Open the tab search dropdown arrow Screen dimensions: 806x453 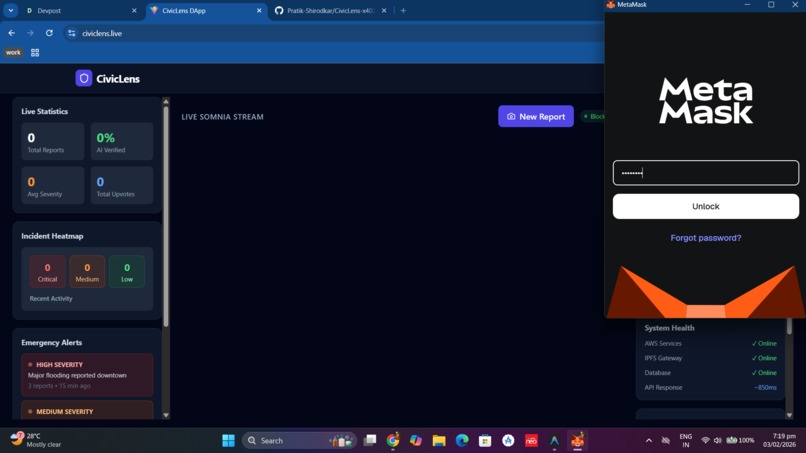11,10
